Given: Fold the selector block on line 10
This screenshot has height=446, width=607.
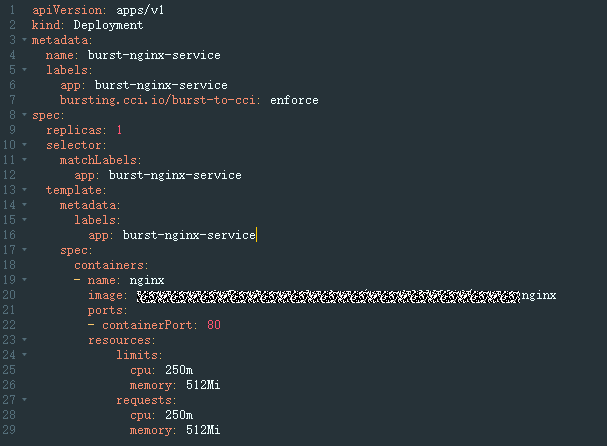Looking at the screenshot, I should pyautogui.click(x=24, y=144).
